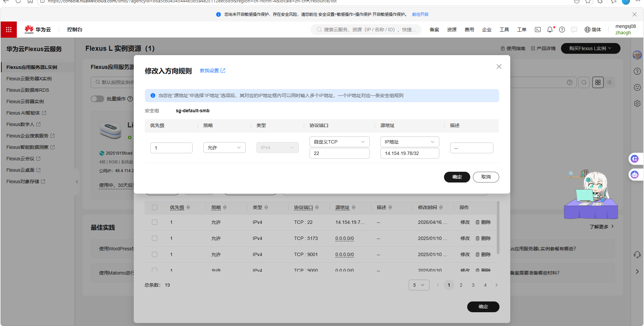The height and width of the screenshot is (326, 644).
Task: Close the 修改入方向规则 dialog
Action: [499, 67]
